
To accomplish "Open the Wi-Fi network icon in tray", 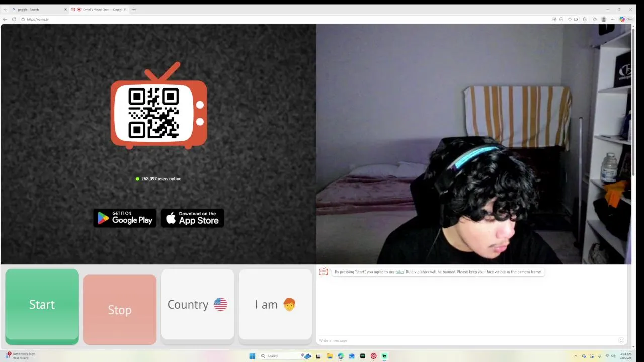I will coord(607,356).
